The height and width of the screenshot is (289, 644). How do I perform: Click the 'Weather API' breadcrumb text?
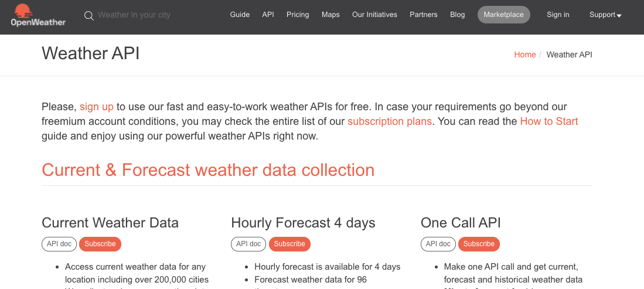(x=569, y=55)
